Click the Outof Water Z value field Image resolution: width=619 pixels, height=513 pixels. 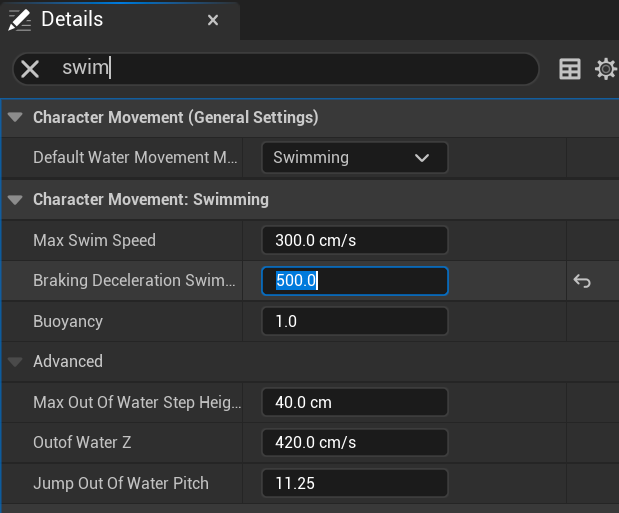pos(354,442)
